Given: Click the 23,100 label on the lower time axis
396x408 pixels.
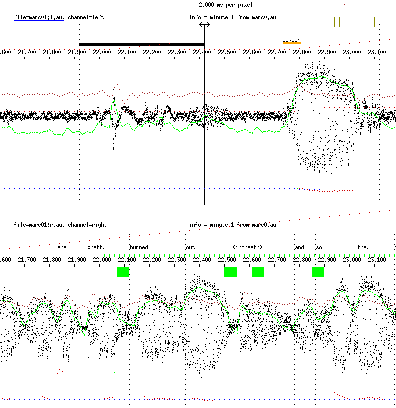Looking at the screenshot, I should point(377,259).
